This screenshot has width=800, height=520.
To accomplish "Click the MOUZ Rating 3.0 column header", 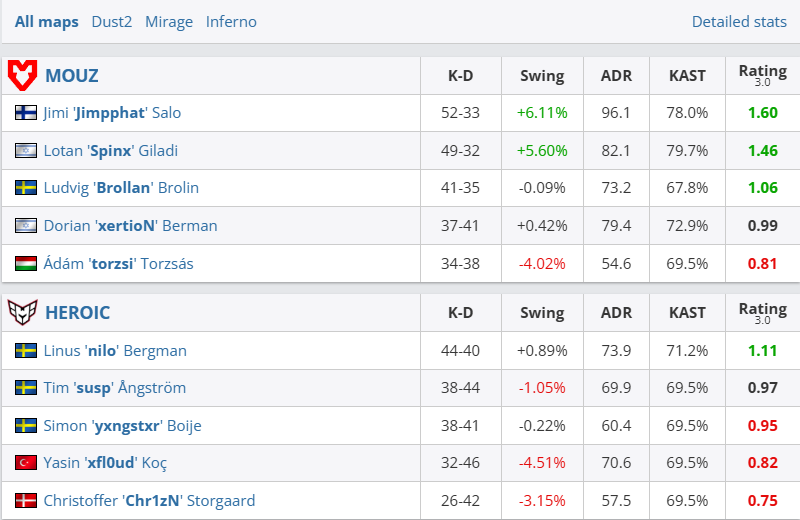I will click(x=762, y=75).
